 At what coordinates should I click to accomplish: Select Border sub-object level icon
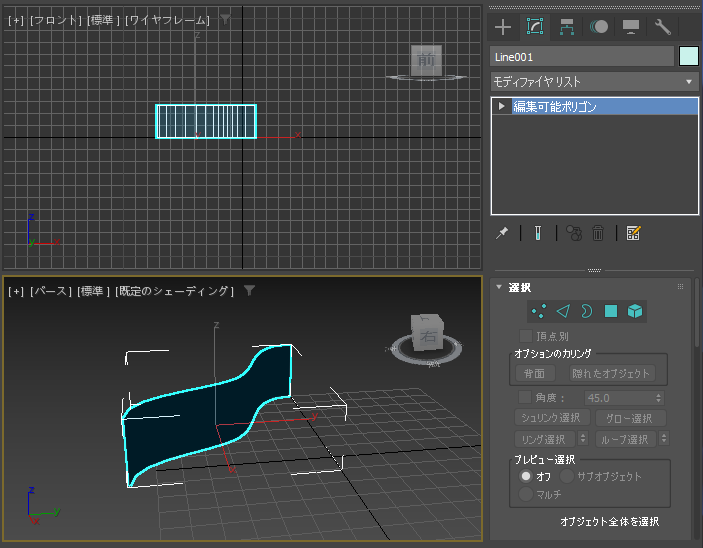pyautogui.click(x=586, y=312)
